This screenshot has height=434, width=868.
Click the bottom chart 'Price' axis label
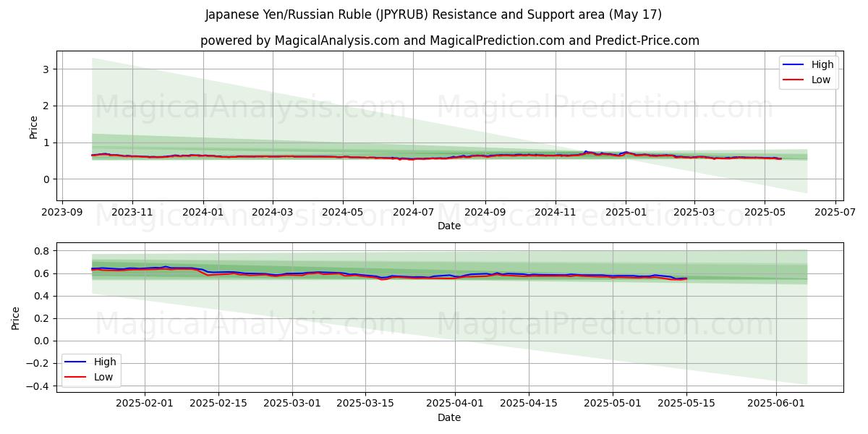(x=16, y=318)
